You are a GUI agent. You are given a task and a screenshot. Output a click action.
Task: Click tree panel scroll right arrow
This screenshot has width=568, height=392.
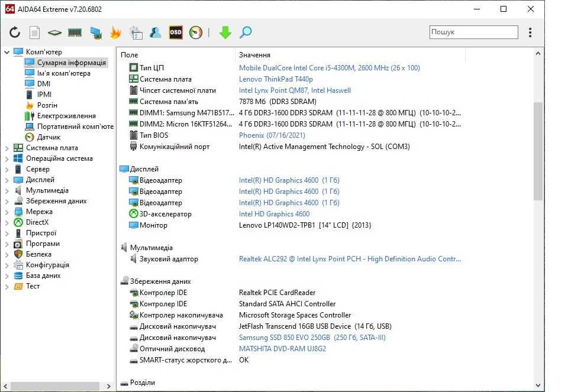108,386
